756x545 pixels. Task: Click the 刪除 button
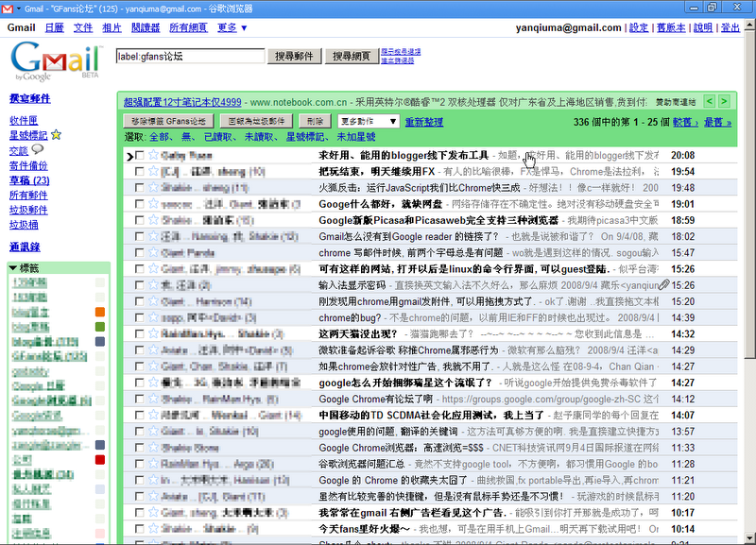pos(315,121)
